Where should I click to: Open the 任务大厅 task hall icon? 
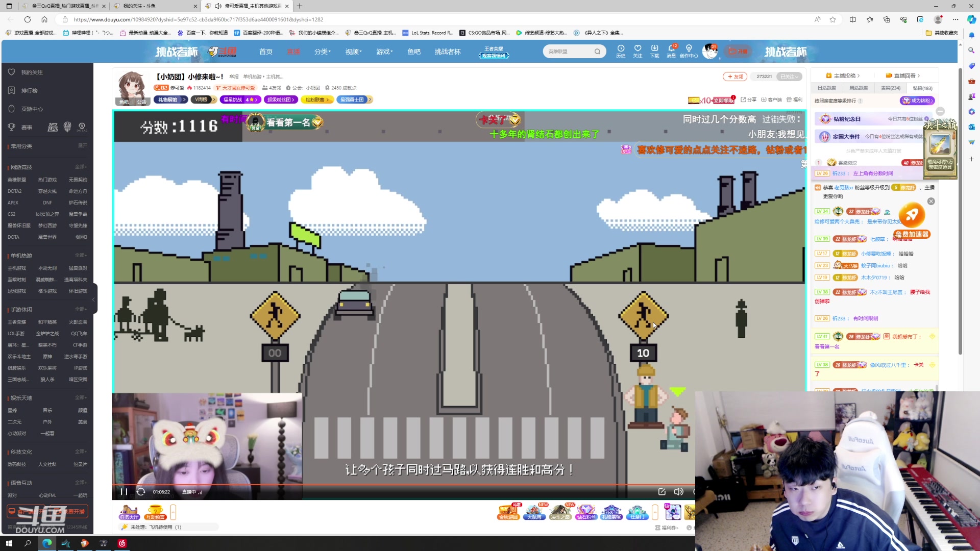[x=129, y=512]
